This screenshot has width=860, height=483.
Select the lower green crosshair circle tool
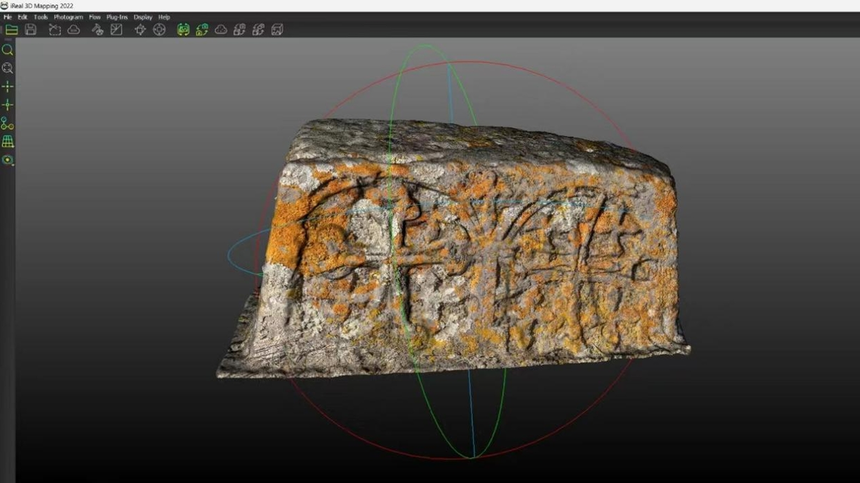(x=8, y=105)
